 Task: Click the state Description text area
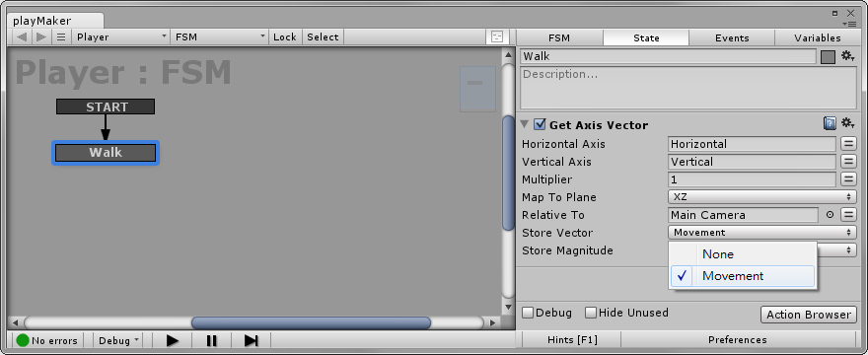point(688,88)
